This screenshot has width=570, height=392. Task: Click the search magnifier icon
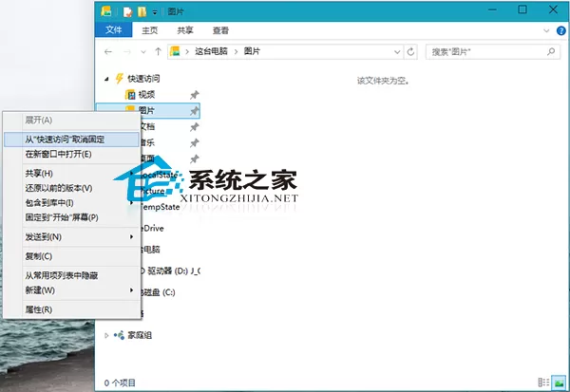coord(551,52)
